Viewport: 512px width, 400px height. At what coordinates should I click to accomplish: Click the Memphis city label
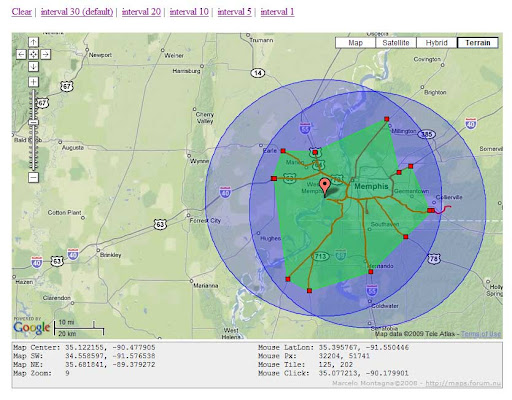(x=371, y=186)
